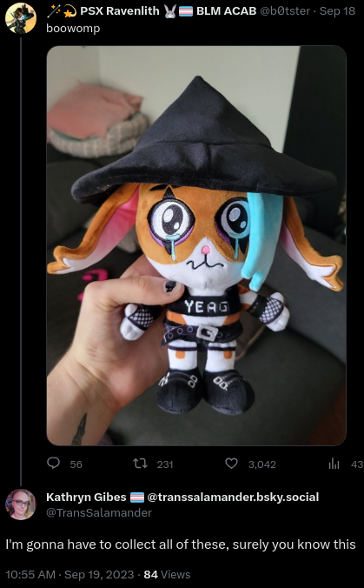Viewport: 364px width, 588px height.
Task: Open Kathryn Gibes' profile avatar
Action: pos(21,504)
